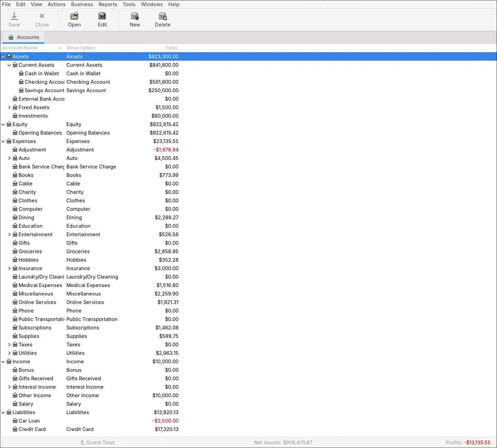Viewport: 497px width, 448px height.
Task: Click the bank icon next to Credit Card
Action: coord(15,429)
